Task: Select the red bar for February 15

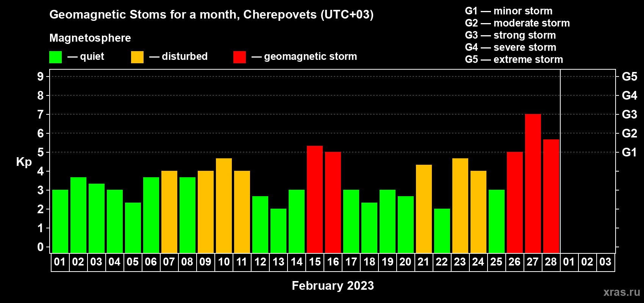Action: point(314,199)
